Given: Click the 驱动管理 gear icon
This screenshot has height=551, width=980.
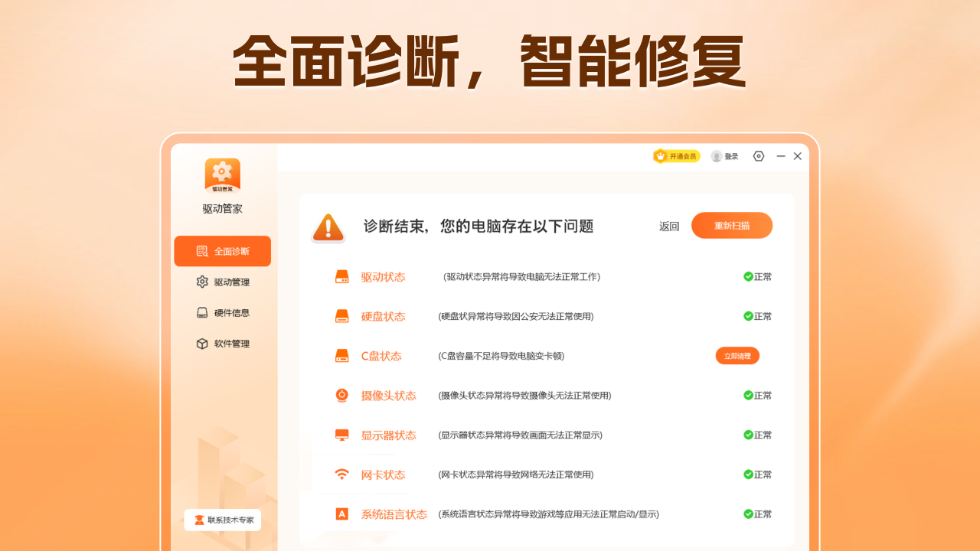Looking at the screenshot, I should [202, 282].
